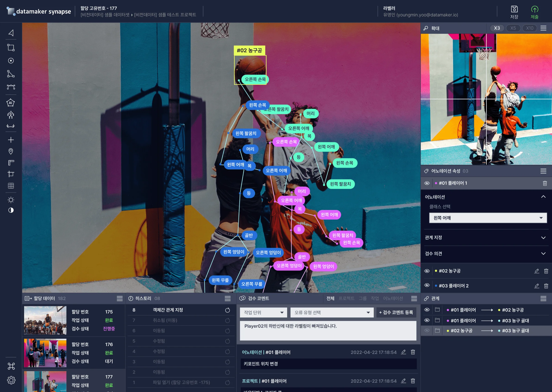Select the skeleton keypoint tool

(x=11, y=115)
